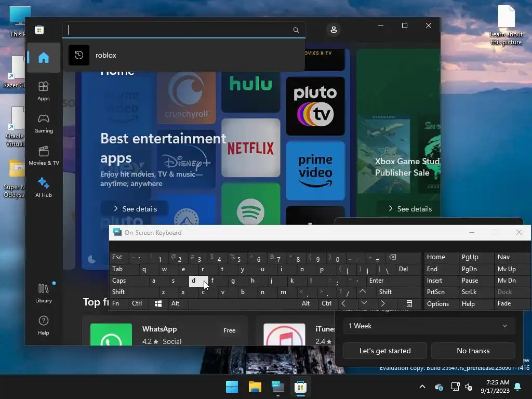Screen dimensions: 532x399
Task: Open the Microsoft Store Home sidebar icon
Action: coord(44,58)
